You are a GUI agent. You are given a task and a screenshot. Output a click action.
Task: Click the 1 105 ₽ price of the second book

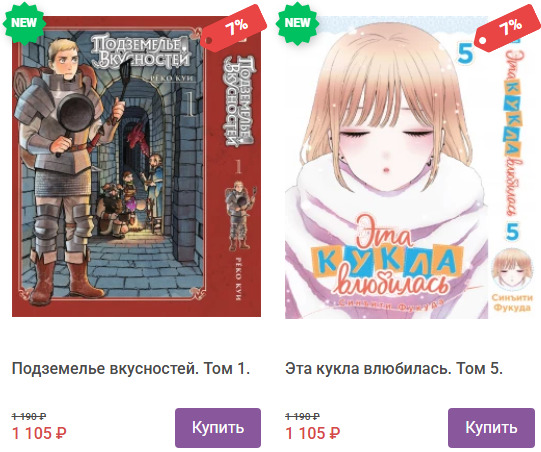tap(313, 433)
